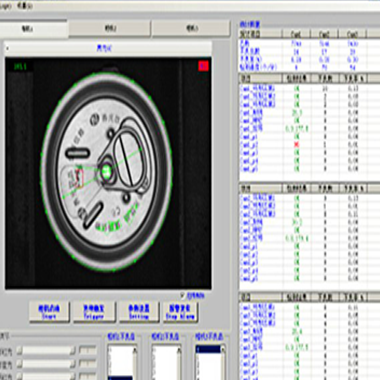Select the Cam2 column header
The image size is (380, 380).
(324, 34)
